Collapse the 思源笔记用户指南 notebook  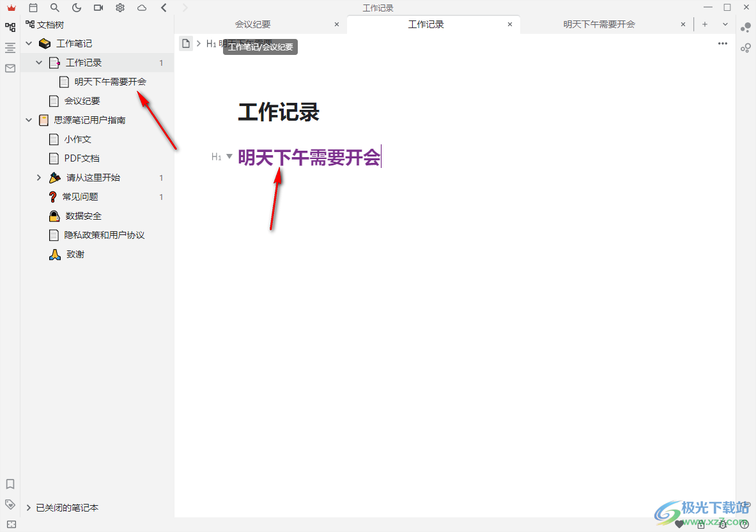29,120
